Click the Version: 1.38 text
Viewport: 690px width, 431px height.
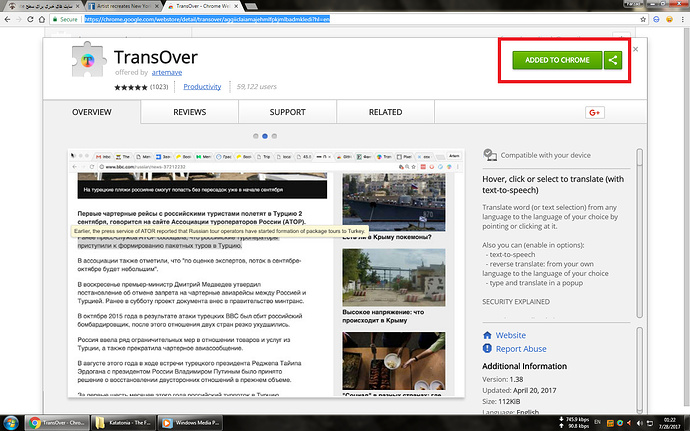click(x=503, y=379)
